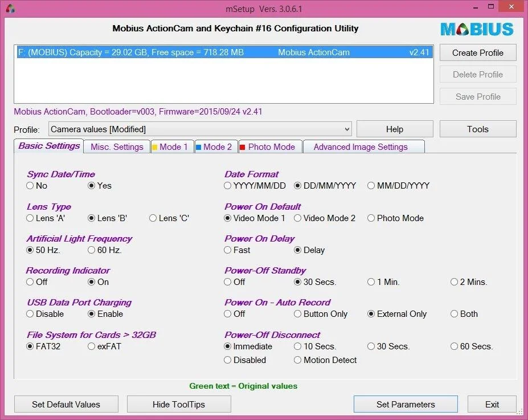The width and height of the screenshot is (528, 420).
Task: Close the mSetup window
Action: pos(511,7)
